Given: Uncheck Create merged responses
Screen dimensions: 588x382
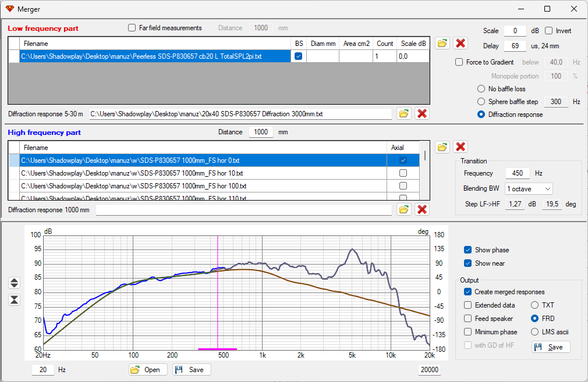Looking at the screenshot, I should [467, 292].
